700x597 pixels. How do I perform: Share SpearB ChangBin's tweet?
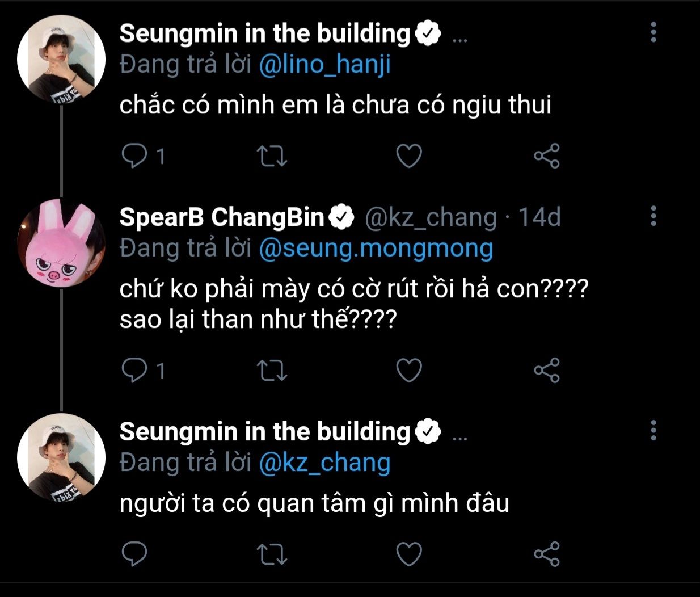point(547,371)
